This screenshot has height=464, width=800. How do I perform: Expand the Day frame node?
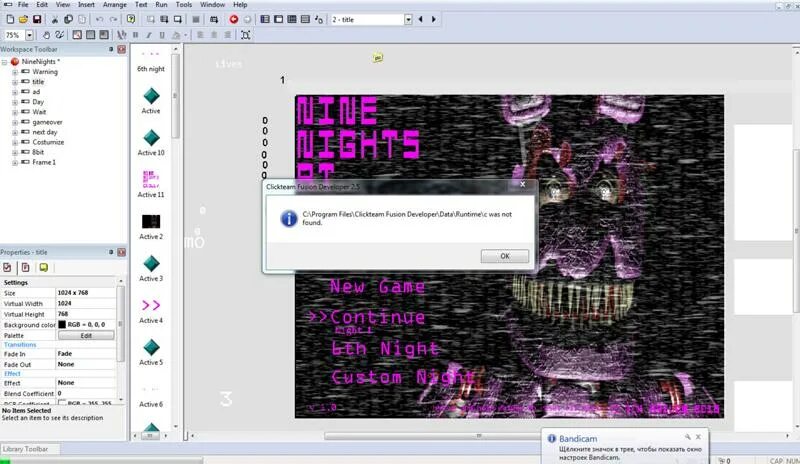[15, 102]
